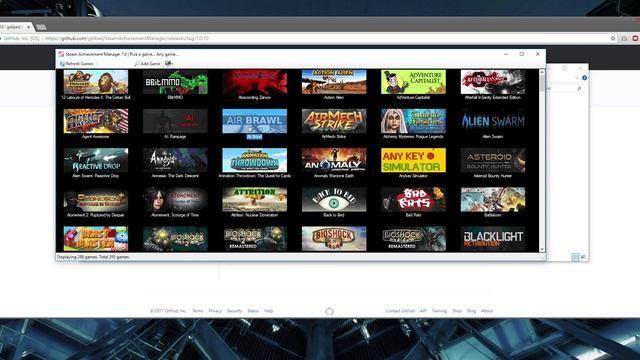Open GitHub footer Shop link
The height and width of the screenshot is (360, 640).
(x=457, y=311)
